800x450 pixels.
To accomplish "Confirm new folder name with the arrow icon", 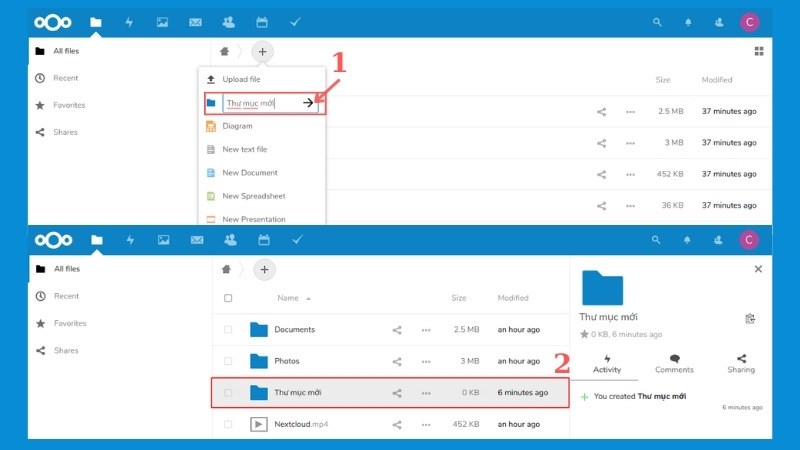I will [309, 102].
